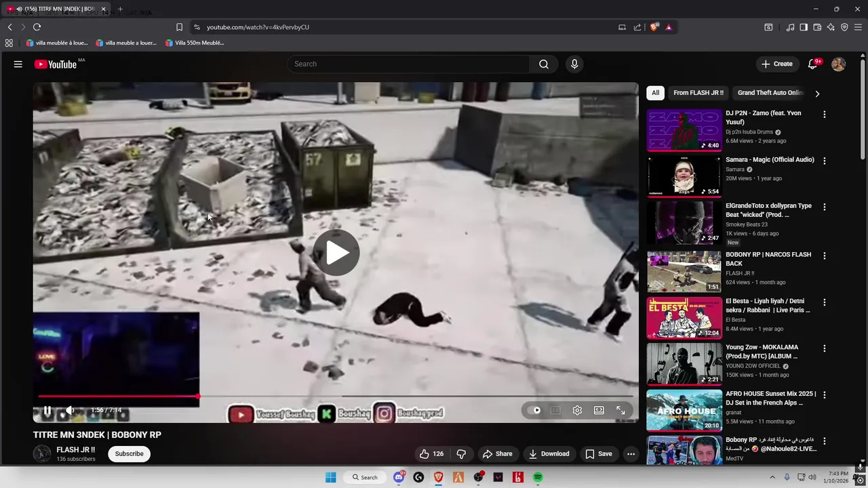The height and width of the screenshot is (488, 868).
Task: Open the AFRO HOUSE Sunset Mix title
Action: (771, 398)
